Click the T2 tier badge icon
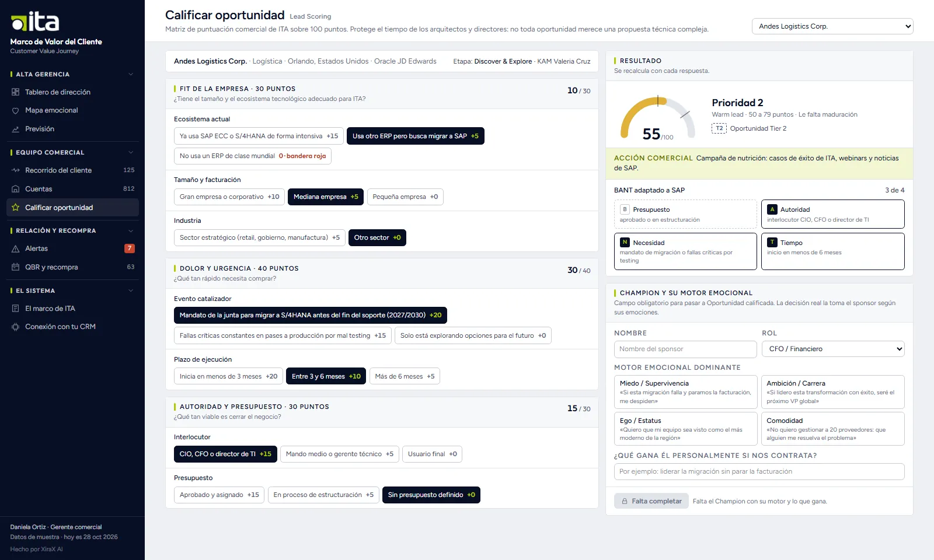Image resolution: width=934 pixels, height=560 pixels. [x=719, y=128]
